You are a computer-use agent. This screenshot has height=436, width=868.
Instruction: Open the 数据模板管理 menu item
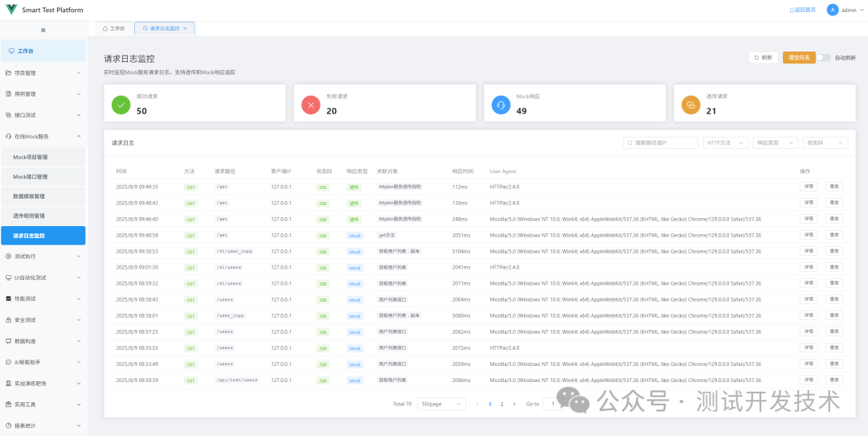(x=43, y=196)
